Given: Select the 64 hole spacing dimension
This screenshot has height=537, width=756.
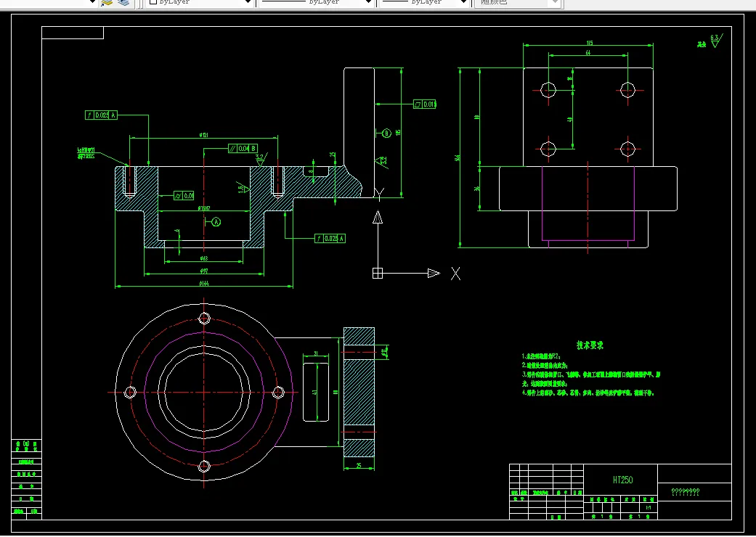Looking at the screenshot, I should pyautogui.click(x=588, y=53).
